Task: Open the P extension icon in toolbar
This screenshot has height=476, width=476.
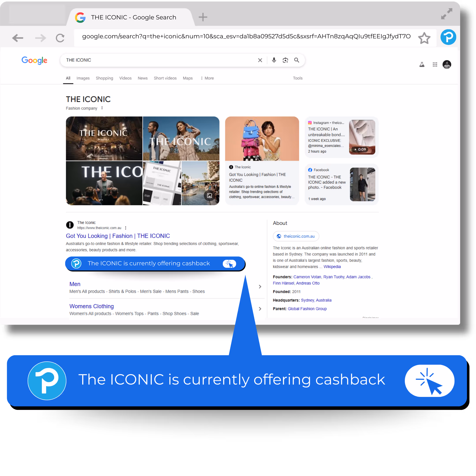Action: [448, 37]
